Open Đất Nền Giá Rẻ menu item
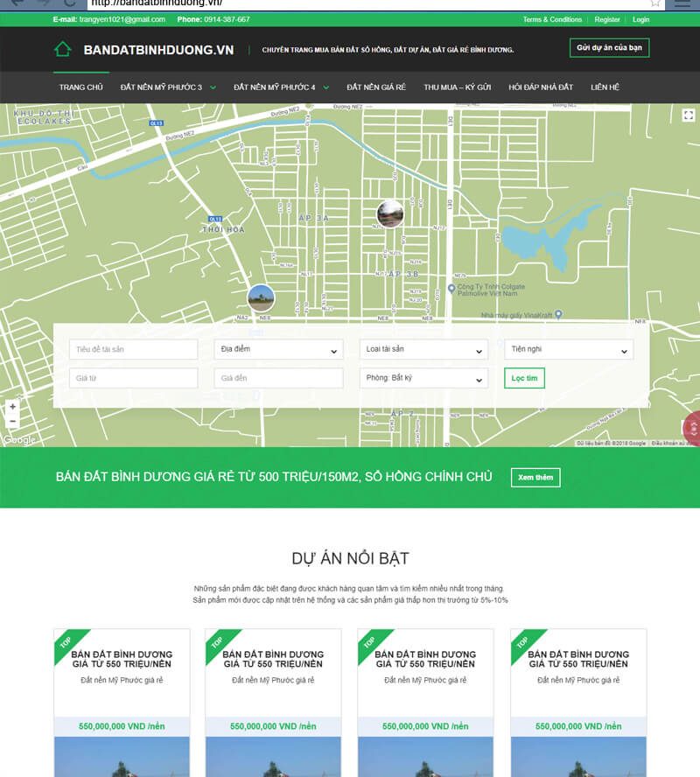Screen dimensions: 700x777 (376, 87)
